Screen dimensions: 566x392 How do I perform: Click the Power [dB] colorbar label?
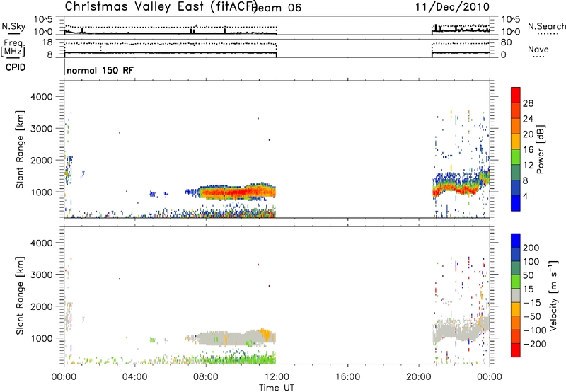pos(540,149)
